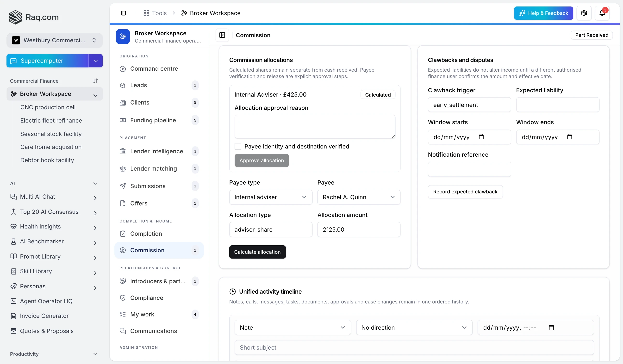Toggle the left sidebar panel icon
Screen dimensions: 623x364
[x=123, y=13]
